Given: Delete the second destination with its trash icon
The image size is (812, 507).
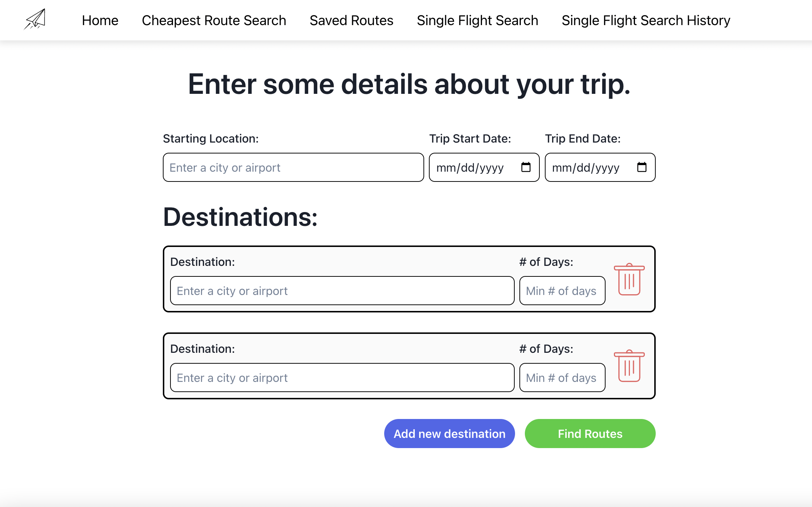Looking at the screenshot, I should [629, 366].
